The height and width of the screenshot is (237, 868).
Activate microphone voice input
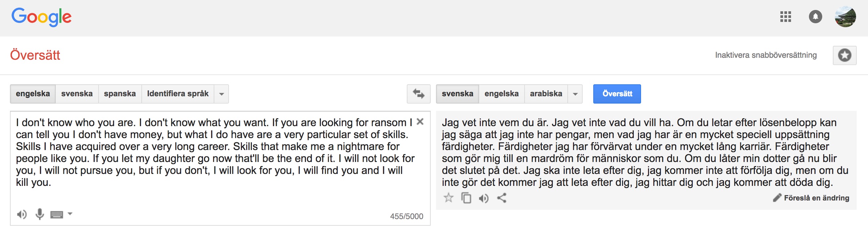pos(40,214)
